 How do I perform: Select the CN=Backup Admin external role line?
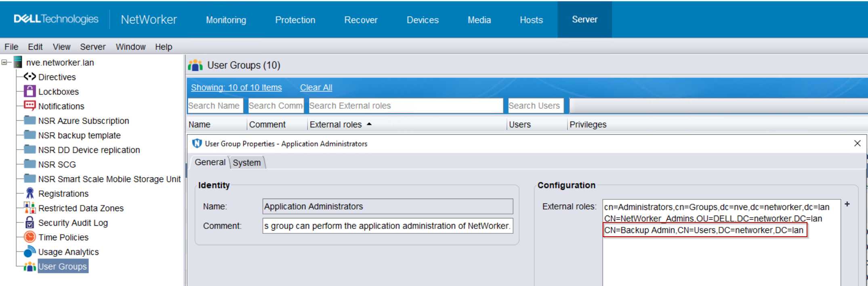coord(704,230)
